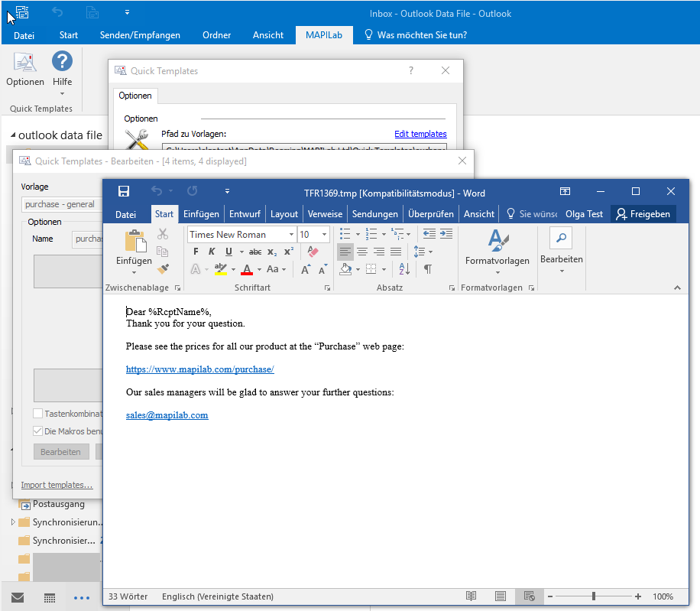This screenshot has height=611, width=700.
Task: Click the Save icon in Word
Action: coord(124,192)
